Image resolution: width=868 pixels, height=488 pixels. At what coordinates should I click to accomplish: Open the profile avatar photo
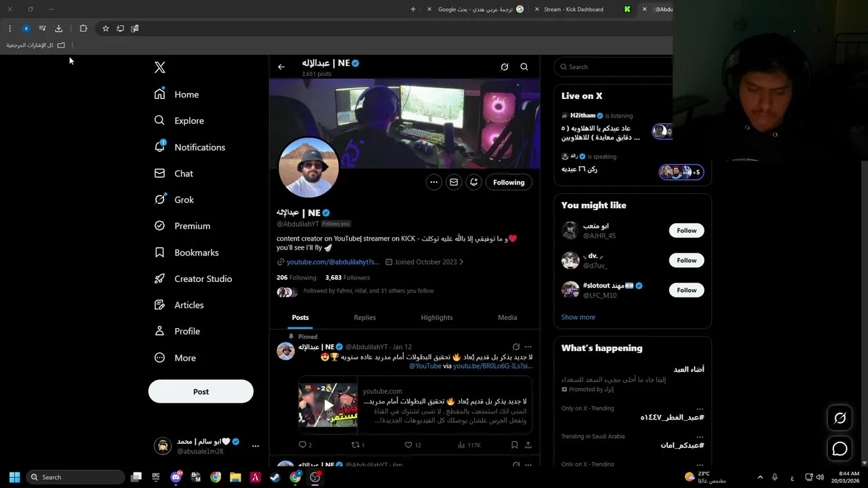click(x=309, y=167)
